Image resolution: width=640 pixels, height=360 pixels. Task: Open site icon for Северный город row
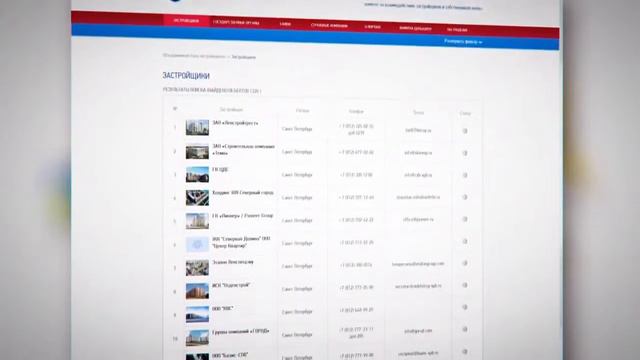[x=464, y=197]
